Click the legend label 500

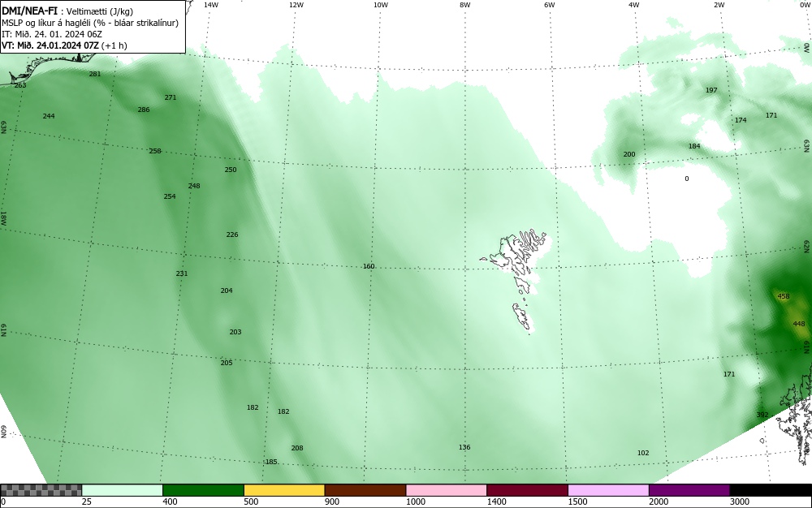point(251,502)
